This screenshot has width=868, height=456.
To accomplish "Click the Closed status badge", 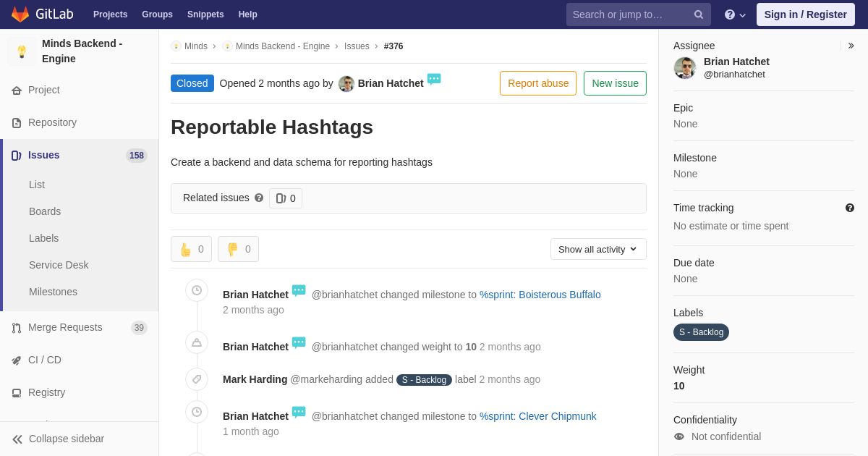I will (x=192, y=83).
